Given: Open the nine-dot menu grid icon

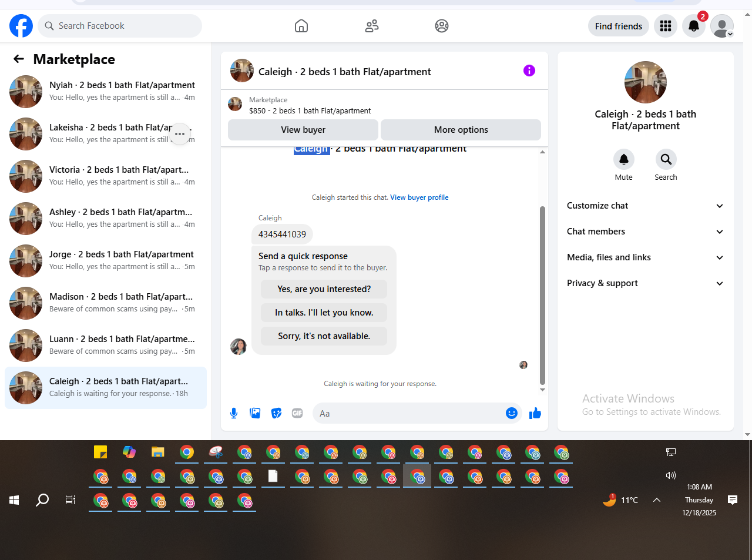Looking at the screenshot, I should (x=666, y=26).
